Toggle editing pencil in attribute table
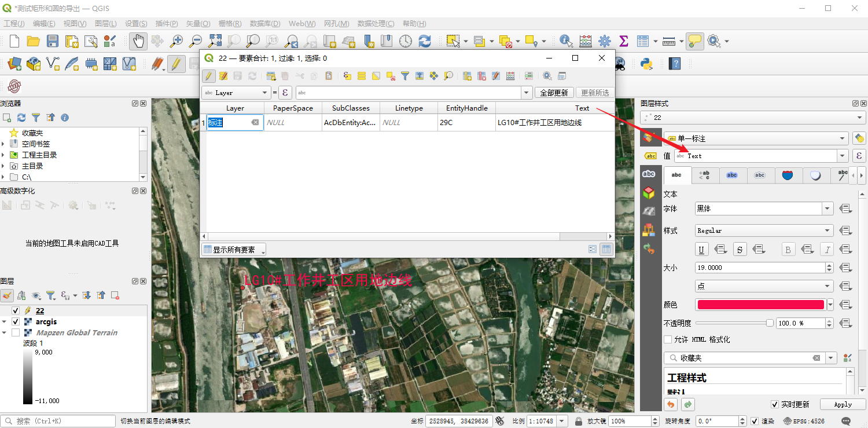This screenshot has height=428, width=868. click(x=209, y=76)
